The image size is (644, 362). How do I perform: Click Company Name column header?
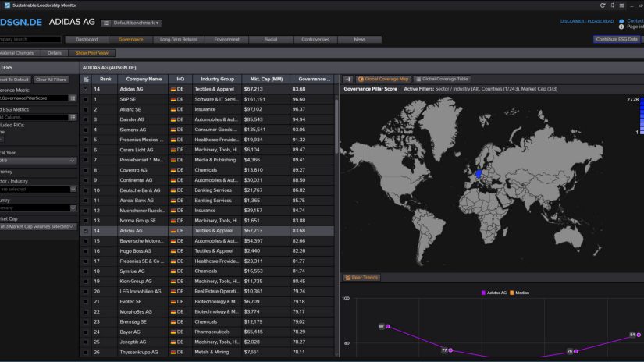click(144, 80)
